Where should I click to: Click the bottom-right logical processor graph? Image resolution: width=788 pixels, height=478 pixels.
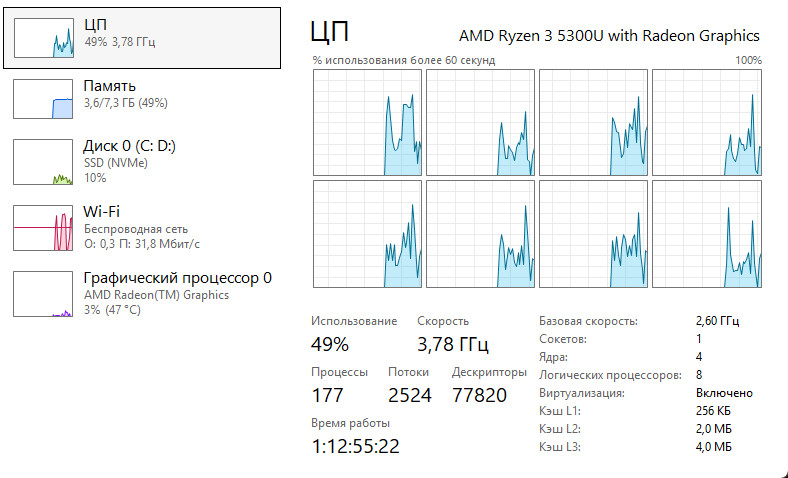pos(707,234)
